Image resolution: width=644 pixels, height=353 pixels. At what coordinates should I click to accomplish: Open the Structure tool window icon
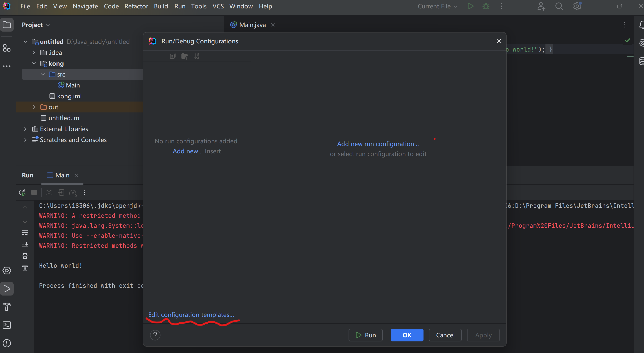7,48
